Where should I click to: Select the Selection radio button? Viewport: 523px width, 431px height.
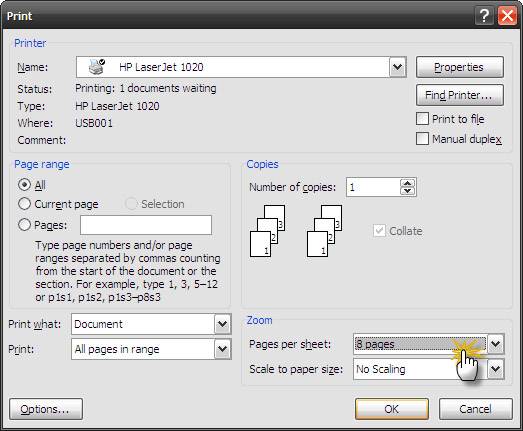pos(131,204)
